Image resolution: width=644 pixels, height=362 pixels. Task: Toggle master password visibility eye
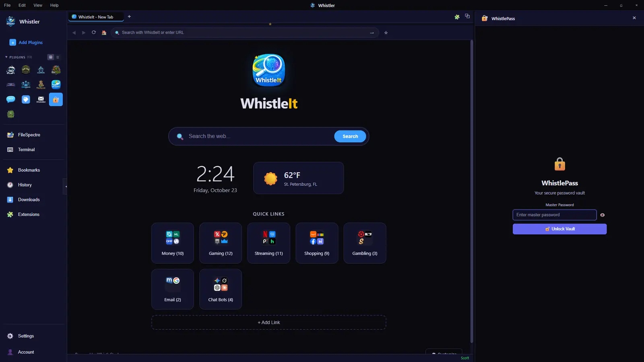603,215
